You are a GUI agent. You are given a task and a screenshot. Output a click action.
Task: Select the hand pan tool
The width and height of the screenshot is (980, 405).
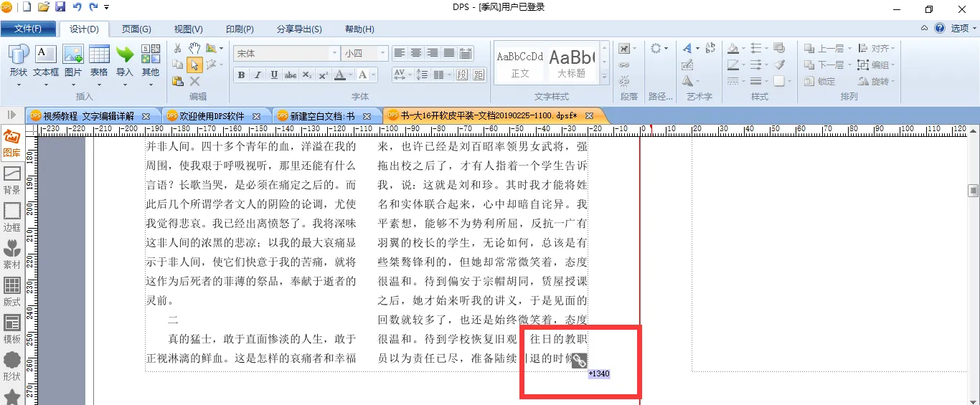[194, 48]
